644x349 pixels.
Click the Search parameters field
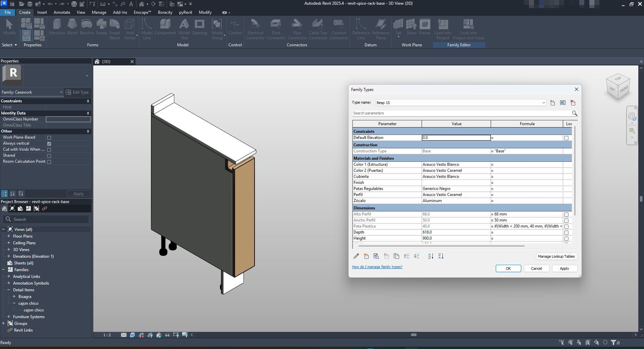tap(462, 113)
